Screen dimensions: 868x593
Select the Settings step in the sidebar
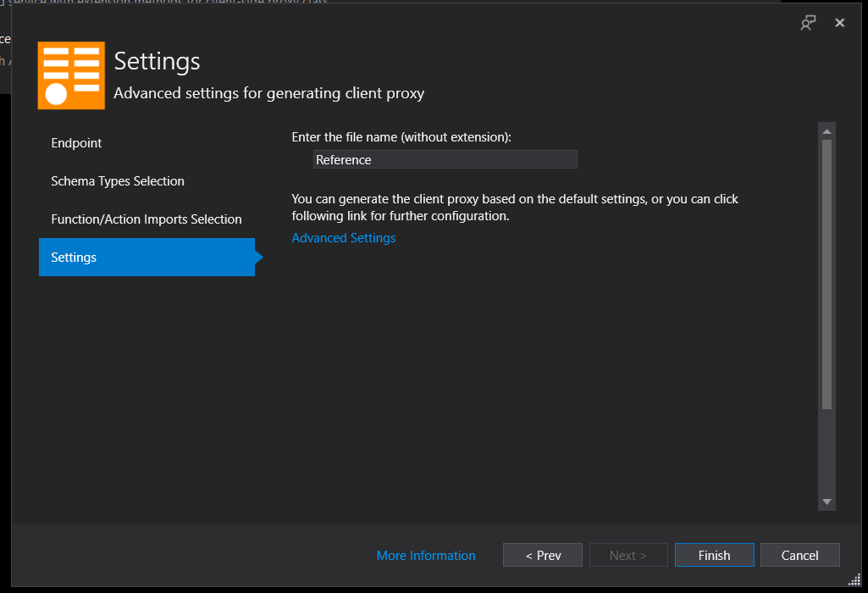click(x=147, y=257)
